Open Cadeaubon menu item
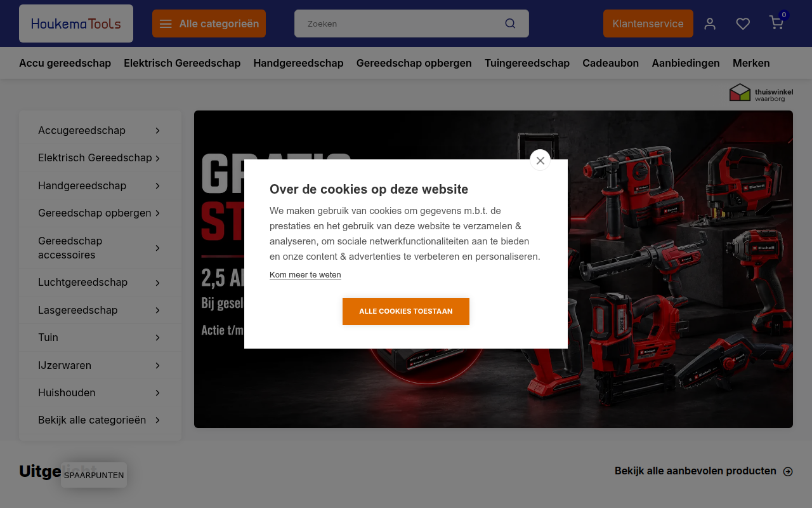Image resolution: width=812 pixels, height=508 pixels. pos(610,63)
